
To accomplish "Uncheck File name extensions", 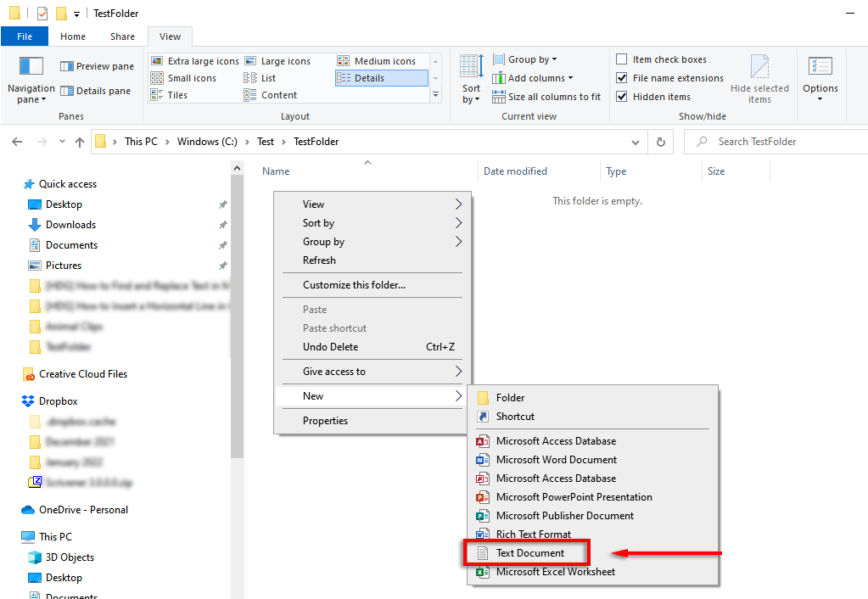I will click(x=669, y=78).
